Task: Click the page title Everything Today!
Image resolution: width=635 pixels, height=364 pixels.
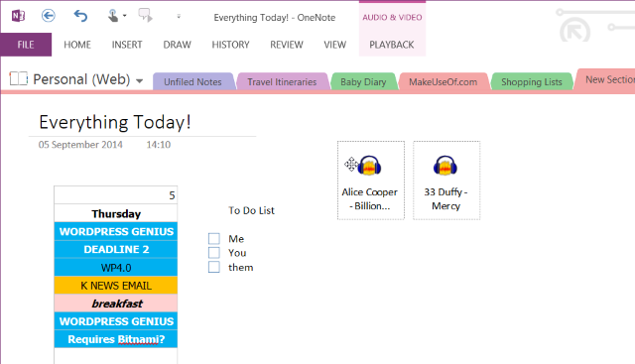Action: pos(115,122)
